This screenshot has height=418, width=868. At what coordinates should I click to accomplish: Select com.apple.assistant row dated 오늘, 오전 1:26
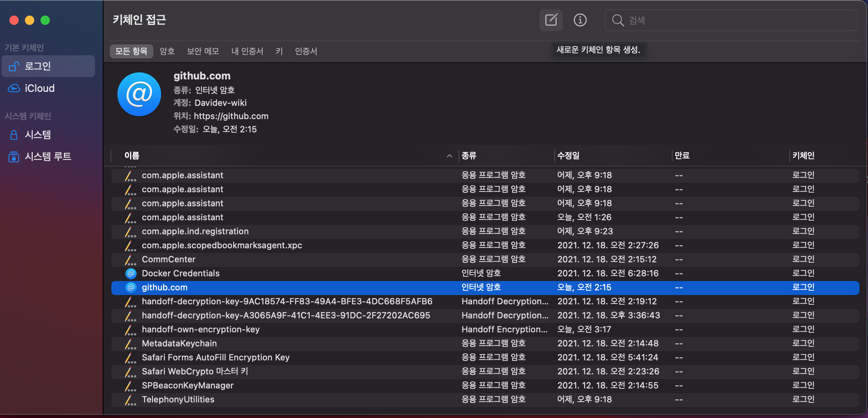485,217
